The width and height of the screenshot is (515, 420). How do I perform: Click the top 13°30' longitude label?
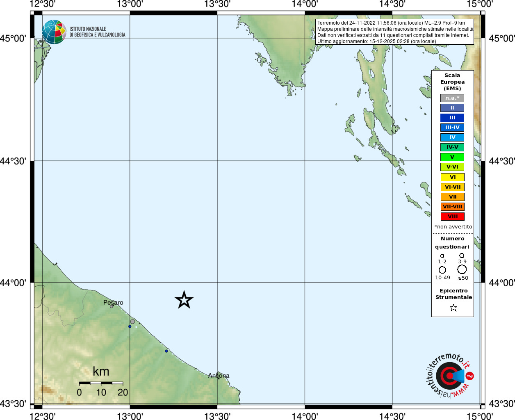pos(217,4)
